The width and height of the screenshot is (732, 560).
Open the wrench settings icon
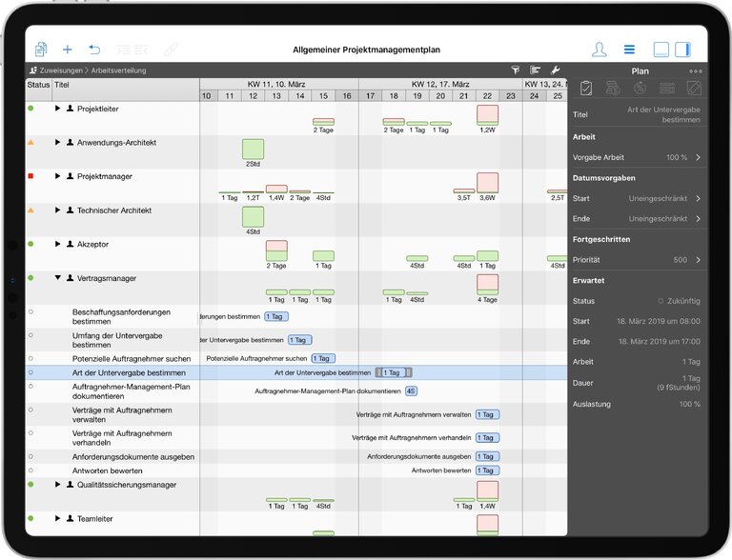[x=556, y=70]
